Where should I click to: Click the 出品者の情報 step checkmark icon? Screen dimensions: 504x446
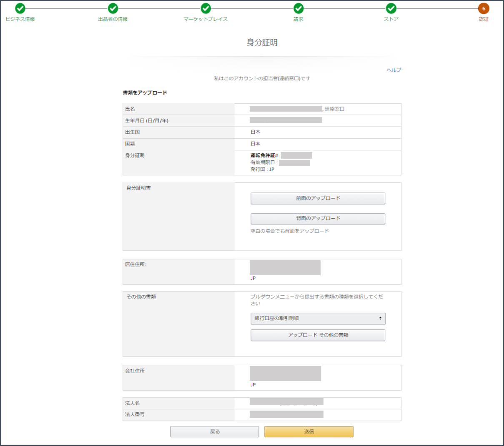tap(113, 8)
